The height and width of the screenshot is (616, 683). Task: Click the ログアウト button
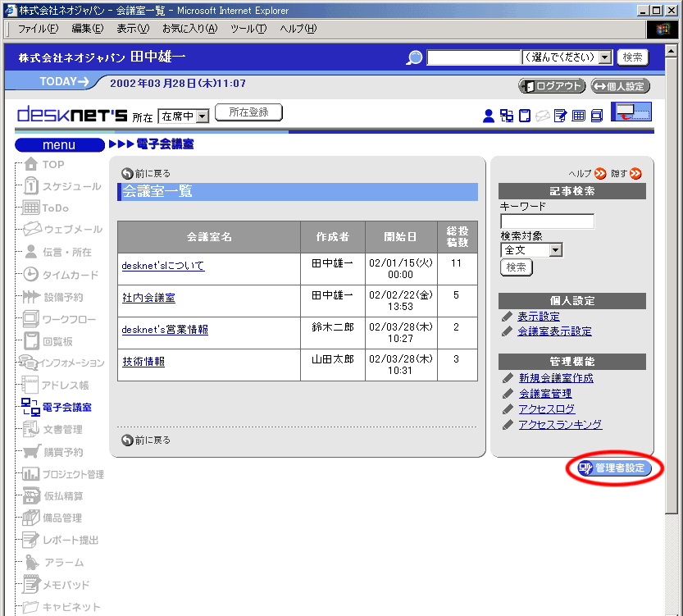pos(552,86)
